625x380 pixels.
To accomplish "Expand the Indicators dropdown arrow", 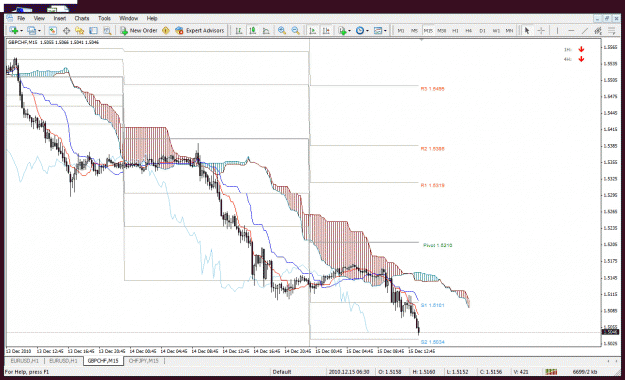I will click(350, 31).
